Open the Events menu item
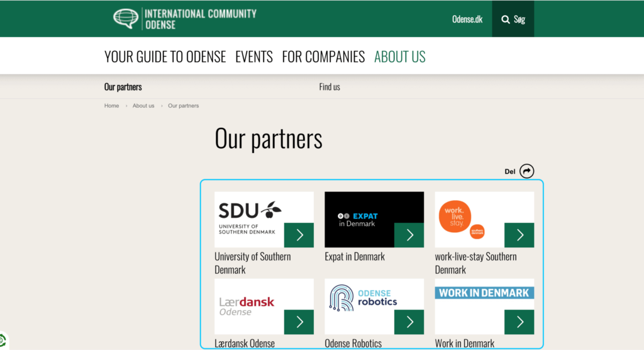 (x=254, y=57)
